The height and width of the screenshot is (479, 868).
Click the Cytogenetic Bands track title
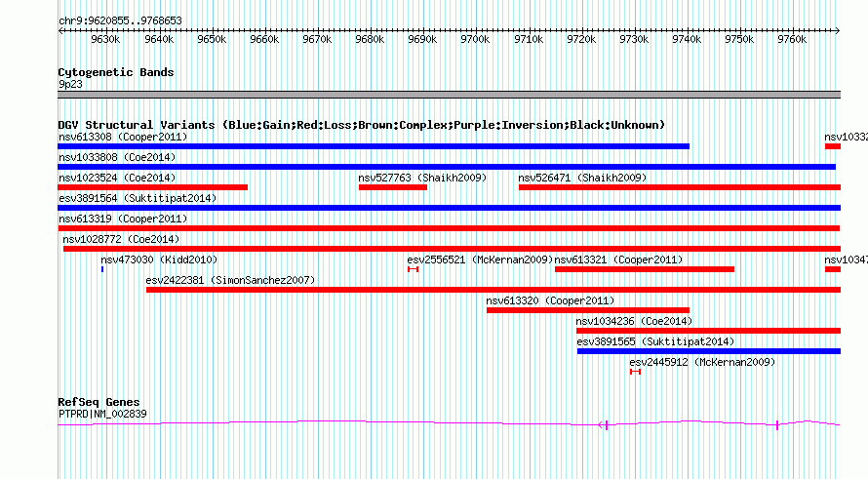coord(116,72)
